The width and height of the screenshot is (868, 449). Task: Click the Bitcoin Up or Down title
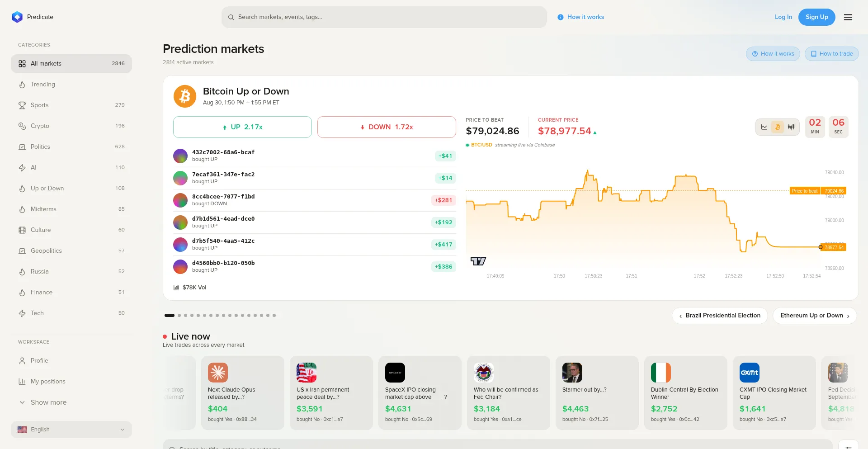(x=246, y=91)
